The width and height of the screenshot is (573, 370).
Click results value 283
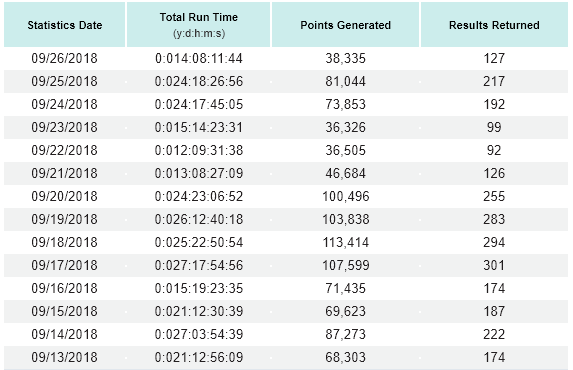coord(494,220)
